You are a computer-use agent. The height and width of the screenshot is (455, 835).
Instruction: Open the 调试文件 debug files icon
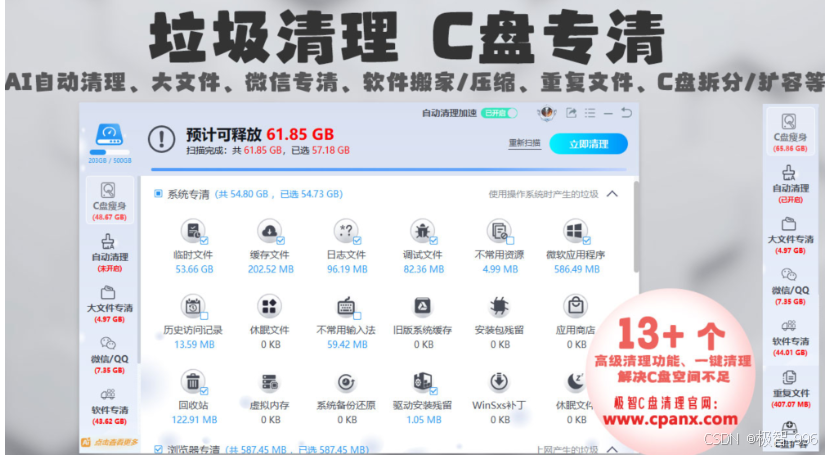(x=423, y=231)
